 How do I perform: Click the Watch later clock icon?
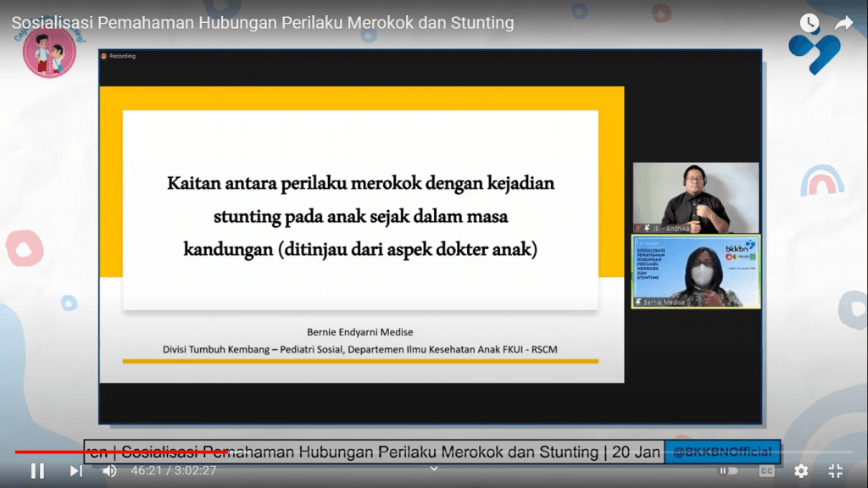pos(810,23)
